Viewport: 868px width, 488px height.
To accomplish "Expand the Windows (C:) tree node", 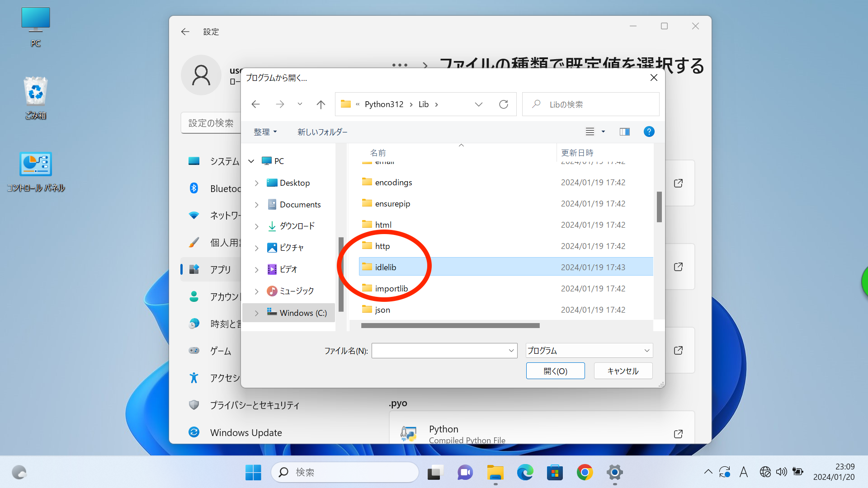I will pyautogui.click(x=256, y=313).
